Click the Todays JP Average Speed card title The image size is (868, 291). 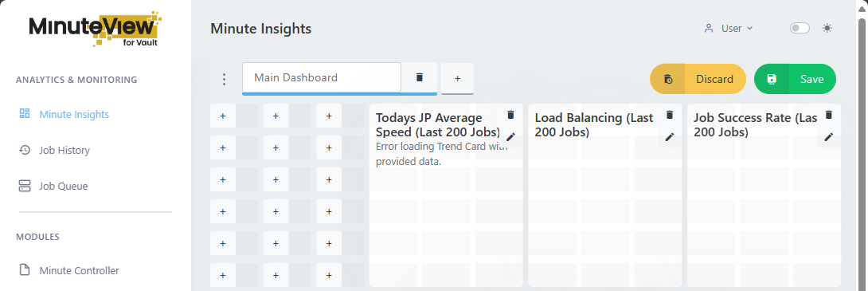(x=437, y=124)
